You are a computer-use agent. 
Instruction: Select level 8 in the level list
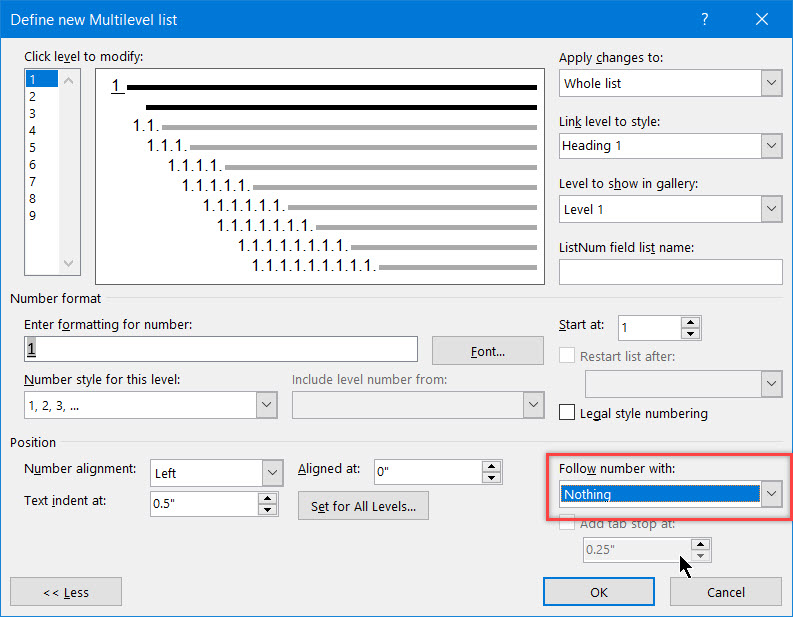pyautogui.click(x=42, y=198)
